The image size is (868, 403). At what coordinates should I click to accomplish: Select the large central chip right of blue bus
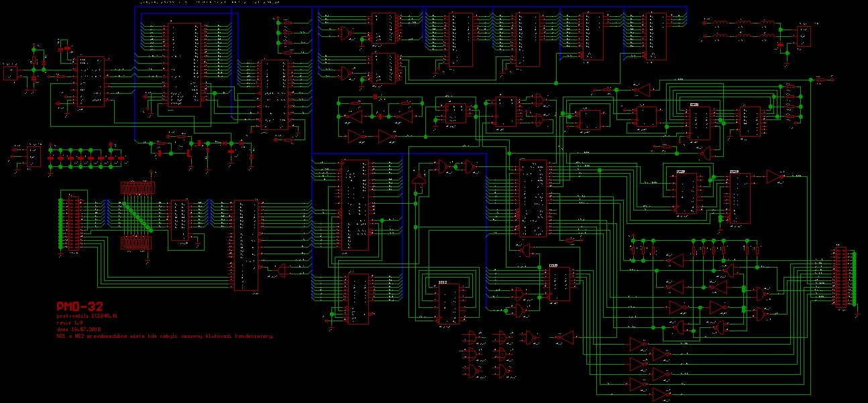pos(533,198)
